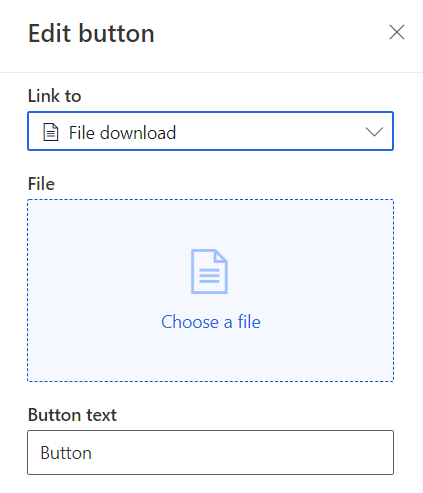Show link type choices via down arrow

click(374, 132)
